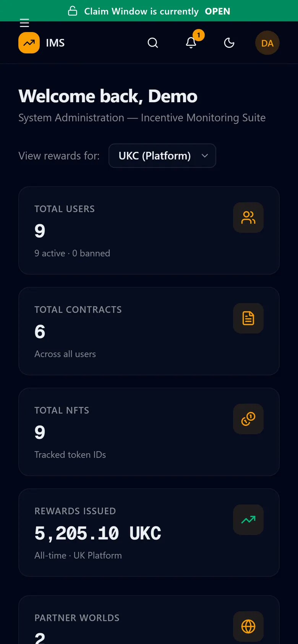Click the IMS brand text
298x644 pixels.
point(55,43)
